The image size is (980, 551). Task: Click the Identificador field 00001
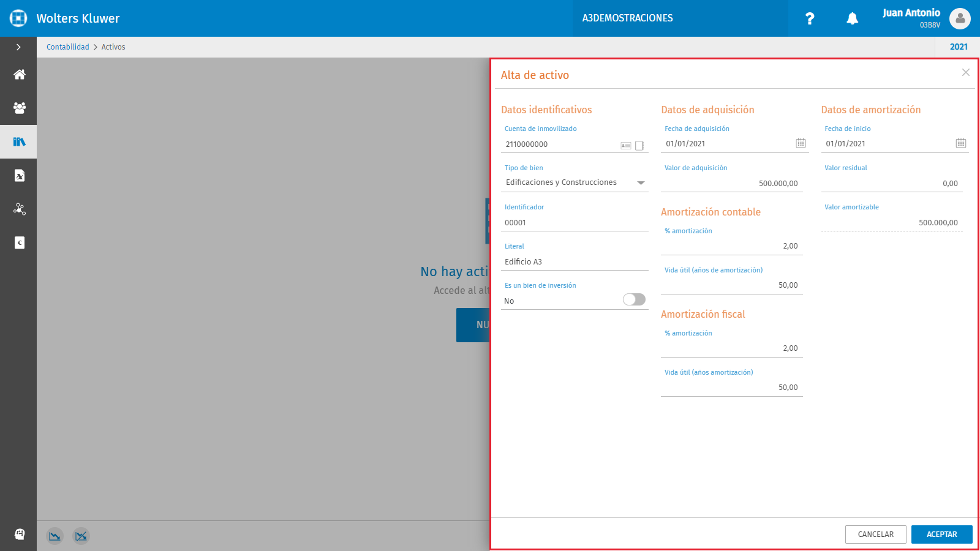point(575,223)
